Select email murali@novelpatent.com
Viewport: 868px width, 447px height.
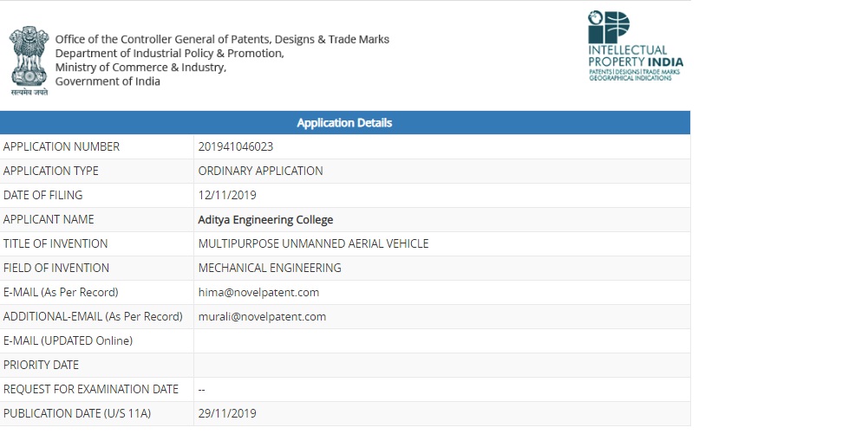(262, 317)
